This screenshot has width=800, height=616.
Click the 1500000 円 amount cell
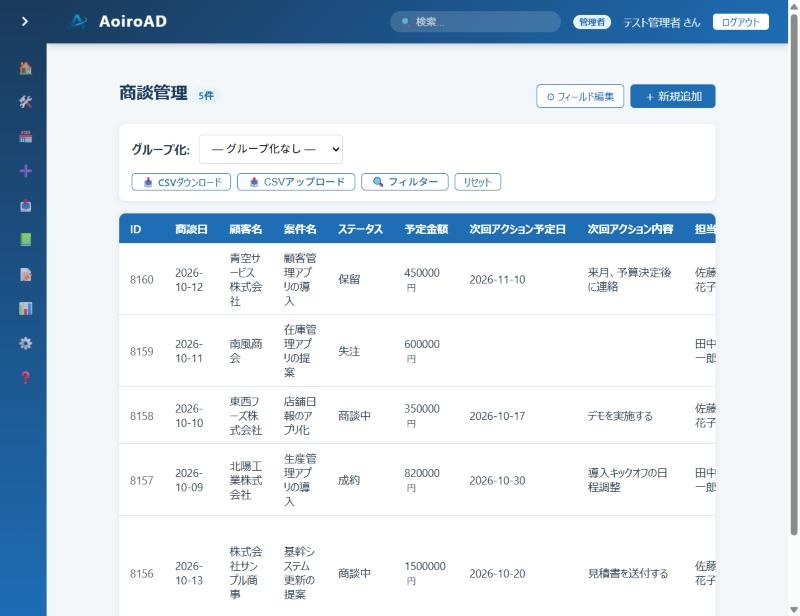[425, 573]
